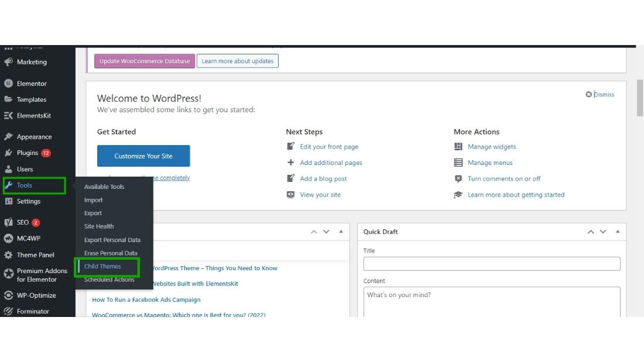
Task: Click the WP-Optimize icon
Action: (x=8, y=295)
